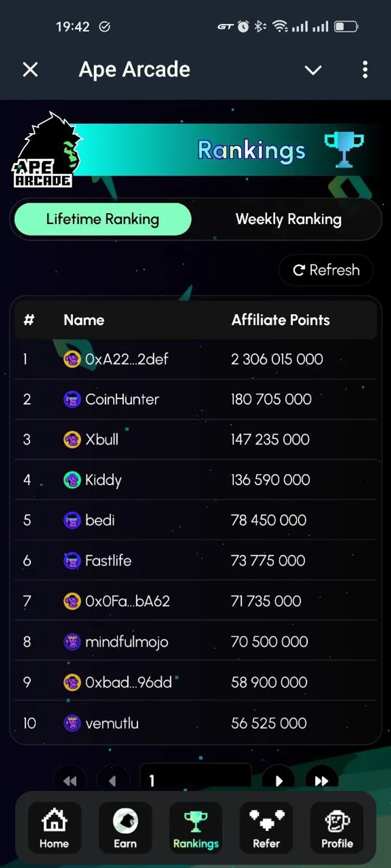Tap the Rankings trophy icon
This screenshot has height=868, width=391.
click(195, 821)
